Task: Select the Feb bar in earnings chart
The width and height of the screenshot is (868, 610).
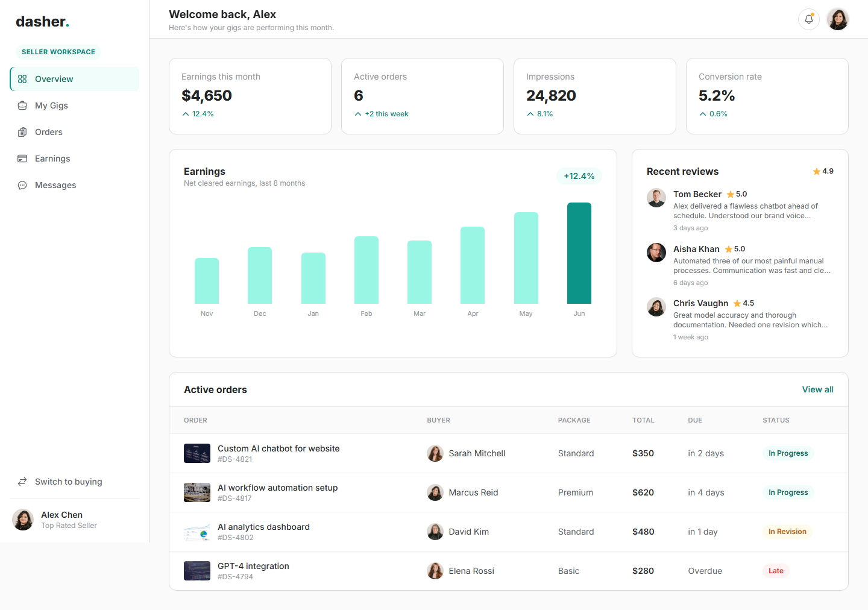Action: (366, 270)
